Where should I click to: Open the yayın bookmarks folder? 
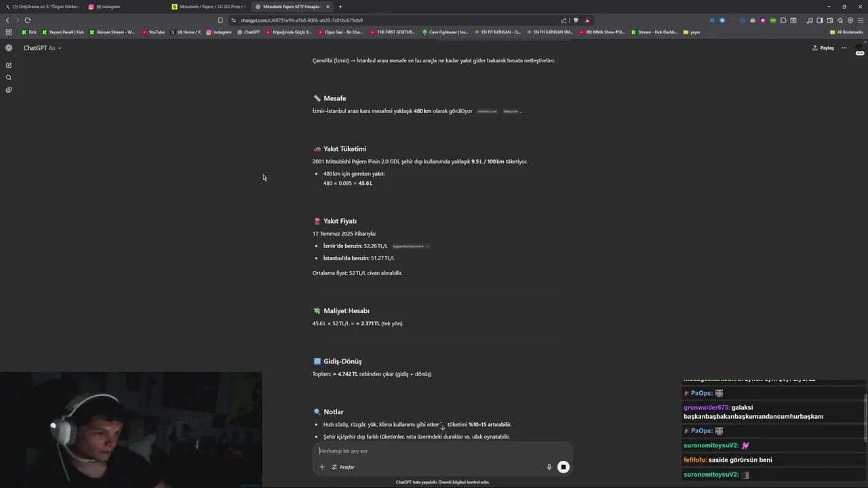692,32
